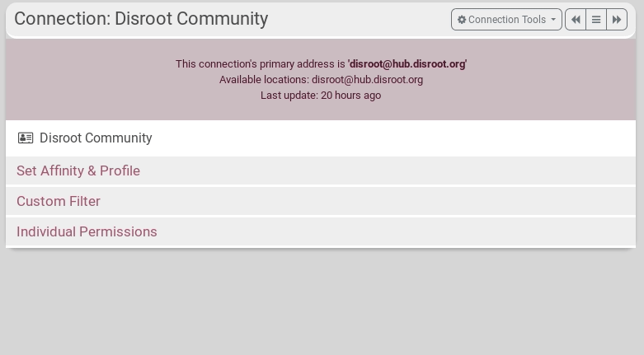Open the Connection Tools dropdown menu
This screenshot has height=355, width=644.
pyautogui.click(x=506, y=20)
